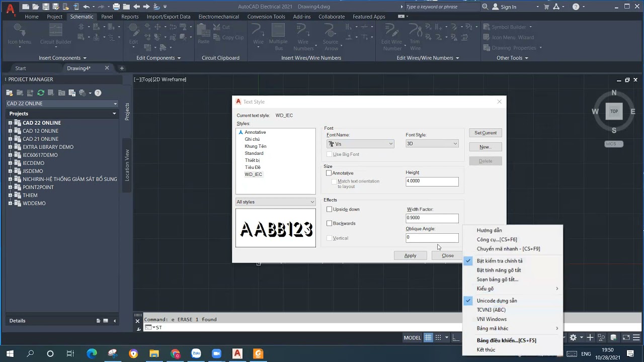Screen dimensions: 644x362
Task: Click the Set Current button
Action: point(486,133)
